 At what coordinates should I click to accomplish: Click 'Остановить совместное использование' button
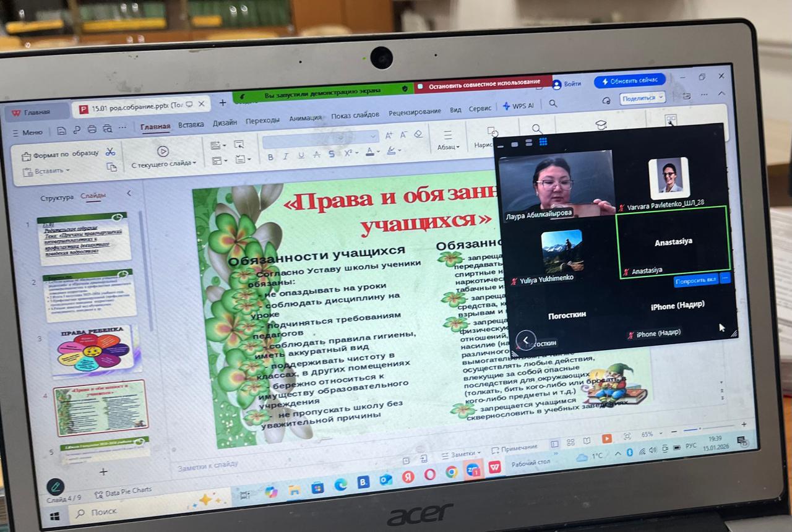[484, 82]
